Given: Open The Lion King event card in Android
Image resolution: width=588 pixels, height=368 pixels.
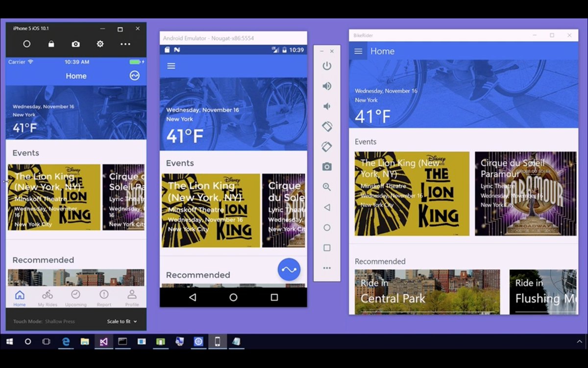Looking at the screenshot, I should [x=211, y=210].
